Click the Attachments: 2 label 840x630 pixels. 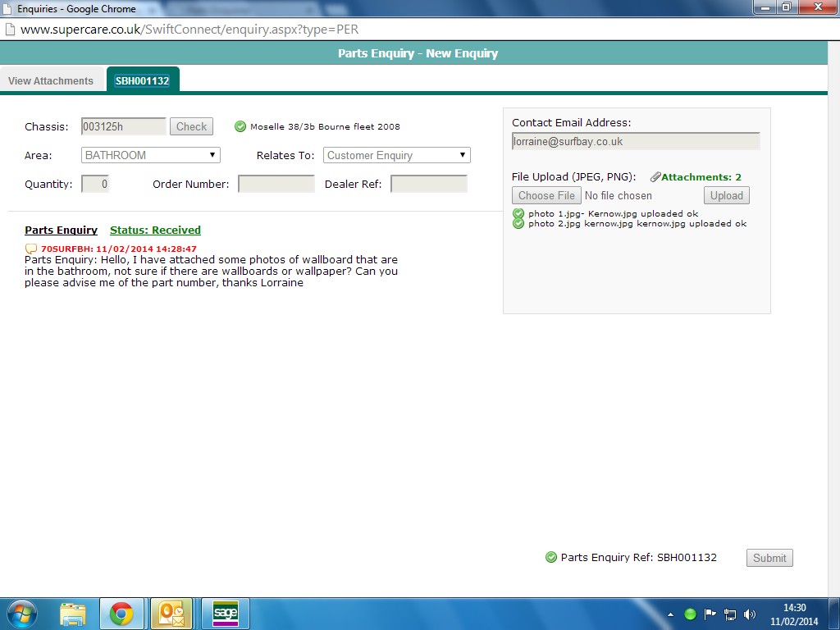click(701, 177)
